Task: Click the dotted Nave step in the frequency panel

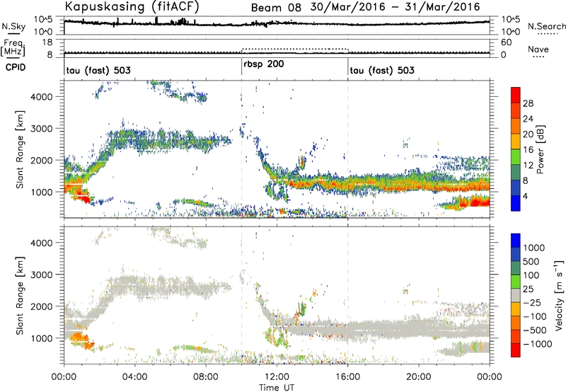Action: point(295,49)
